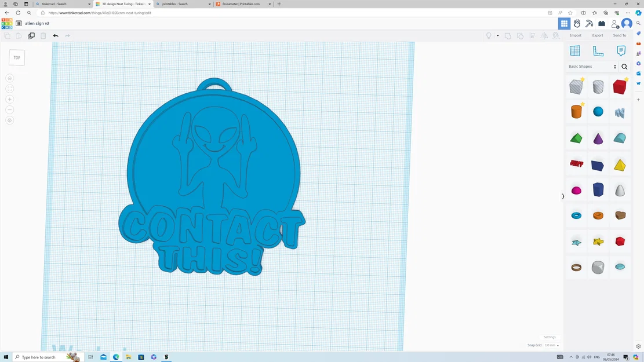644x362 pixels.
Task: Switch to the Prusameter Printables.com tab
Action: (x=243, y=3)
